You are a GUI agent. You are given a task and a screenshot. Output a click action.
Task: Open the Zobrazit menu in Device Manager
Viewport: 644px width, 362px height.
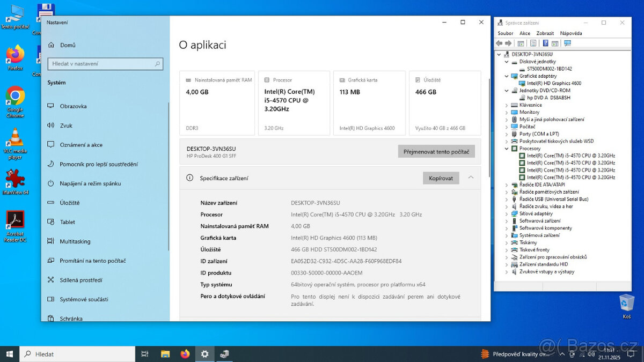(545, 33)
